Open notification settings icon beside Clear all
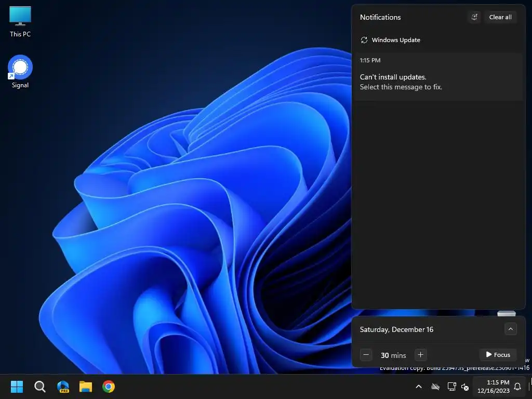Image resolution: width=532 pixels, height=399 pixels. pyautogui.click(x=474, y=17)
